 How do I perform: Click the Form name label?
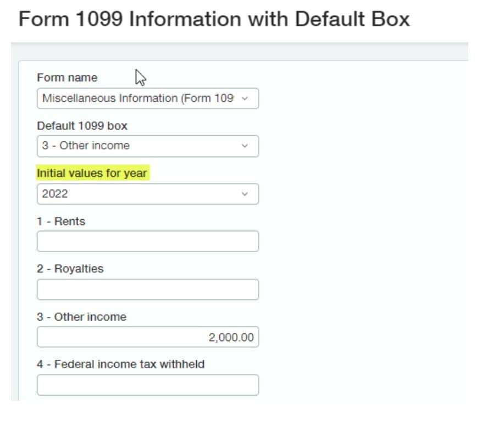[67, 77]
